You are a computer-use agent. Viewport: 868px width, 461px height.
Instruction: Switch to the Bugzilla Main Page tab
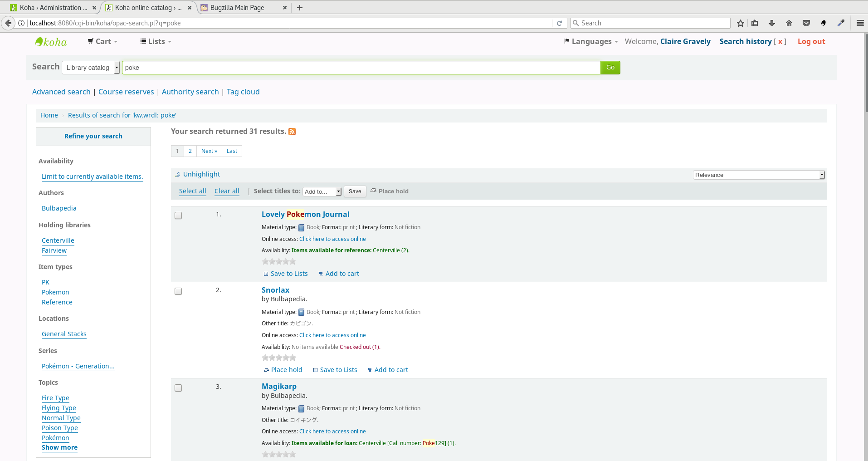(x=237, y=8)
